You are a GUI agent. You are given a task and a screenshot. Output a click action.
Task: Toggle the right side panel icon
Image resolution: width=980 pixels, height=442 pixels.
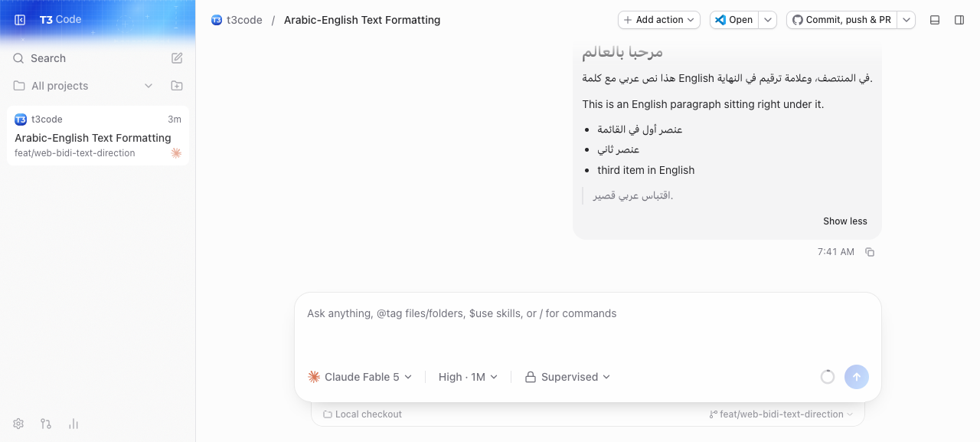click(x=959, y=20)
